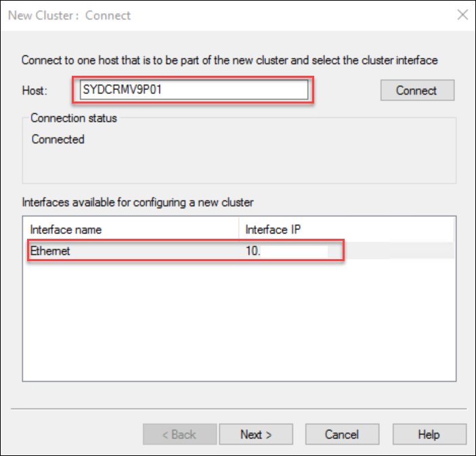
Task: Close the New Cluster dialog window
Action: [x=462, y=15]
